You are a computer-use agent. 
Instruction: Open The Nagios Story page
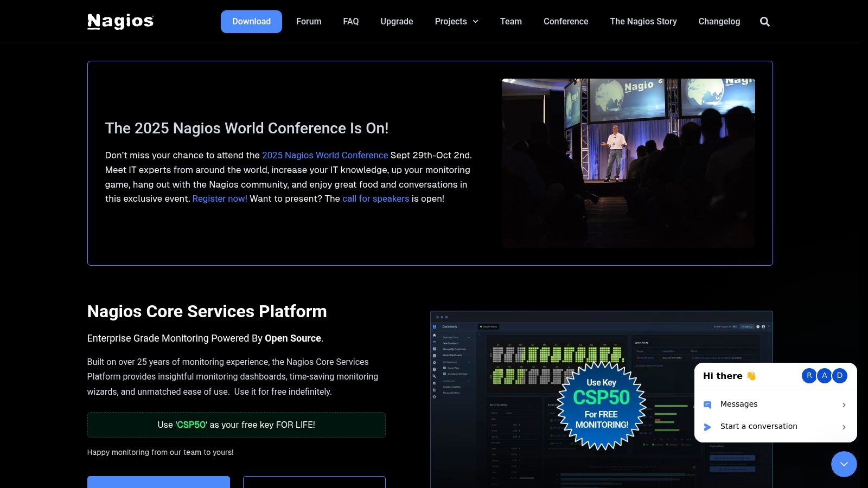click(643, 22)
